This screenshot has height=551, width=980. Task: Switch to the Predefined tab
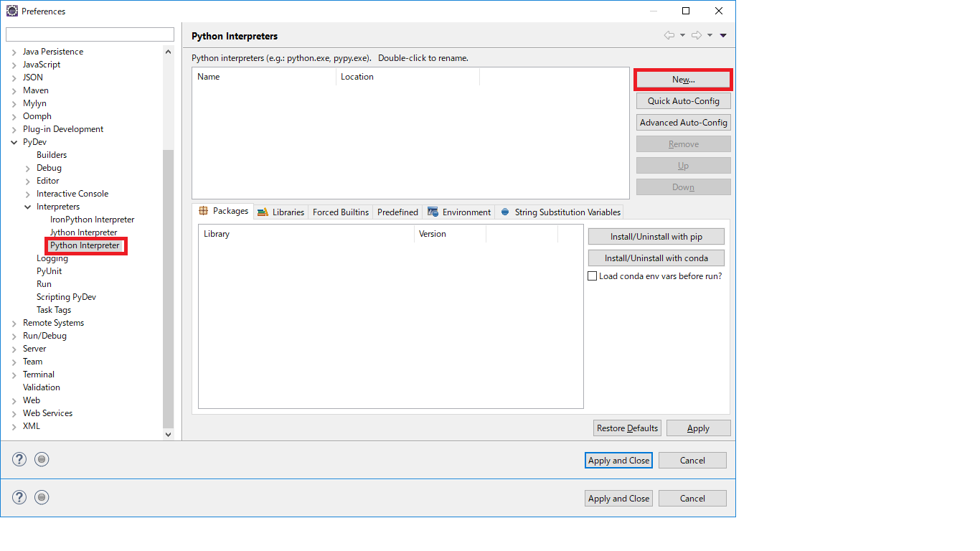click(x=397, y=212)
